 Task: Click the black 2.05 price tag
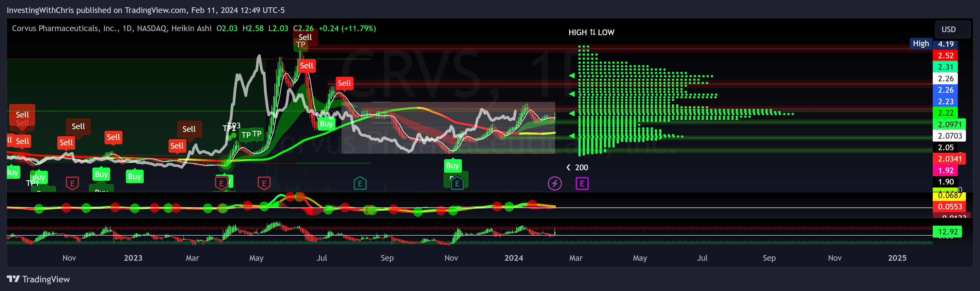point(945,147)
